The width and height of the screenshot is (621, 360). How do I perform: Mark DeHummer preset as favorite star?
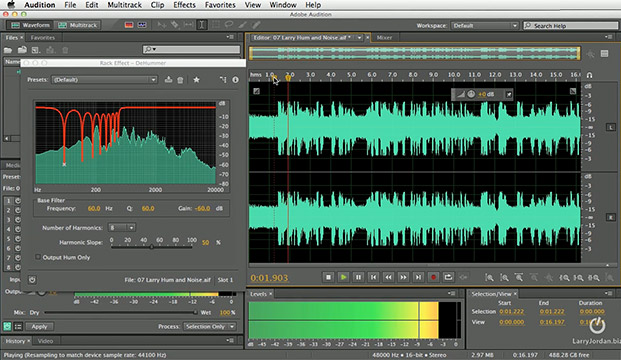coord(196,80)
